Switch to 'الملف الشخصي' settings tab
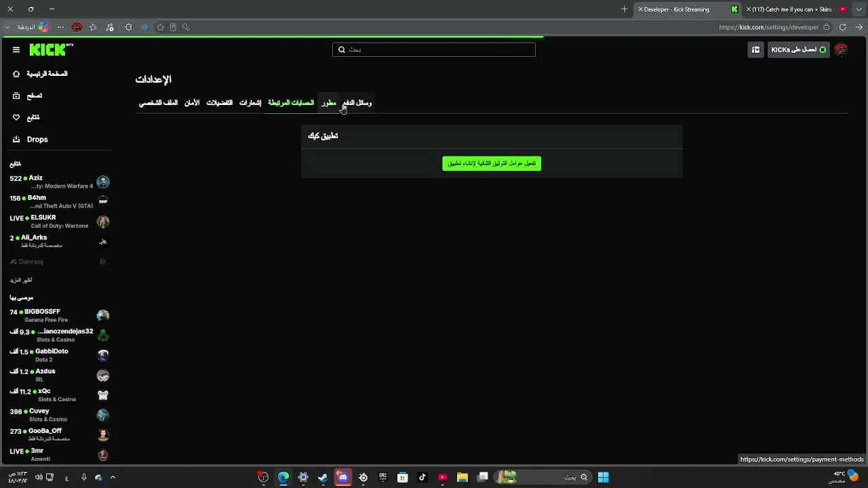Image resolution: width=868 pixels, height=488 pixels. 158,103
